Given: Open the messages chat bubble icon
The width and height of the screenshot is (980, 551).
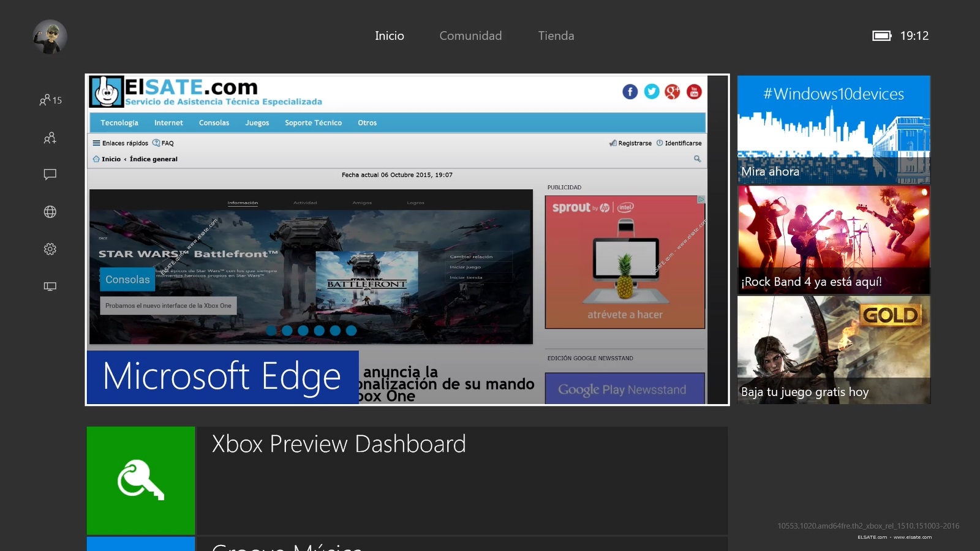Looking at the screenshot, I should [x=50, y=174].
